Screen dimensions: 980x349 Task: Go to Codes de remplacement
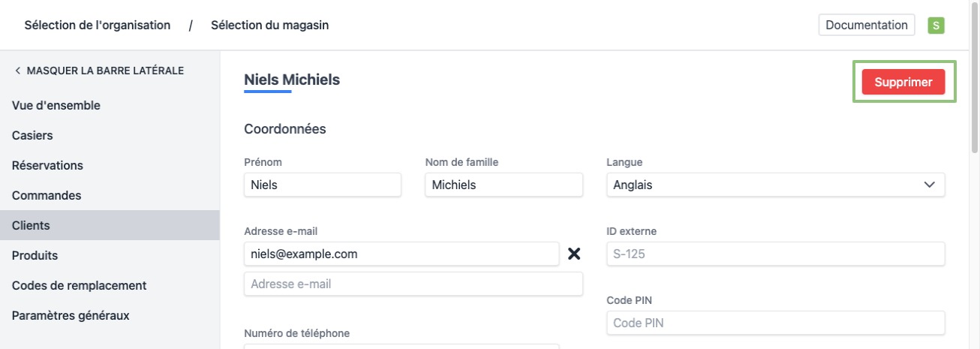click(79, 285)
